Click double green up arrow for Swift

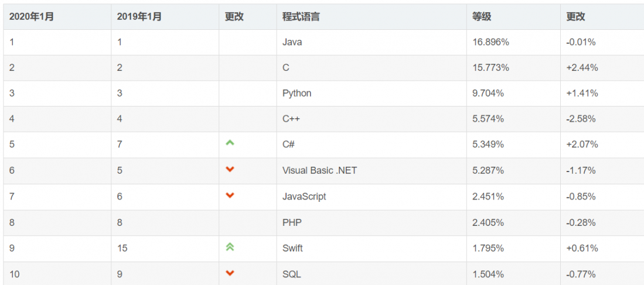[x=230, y=247]
